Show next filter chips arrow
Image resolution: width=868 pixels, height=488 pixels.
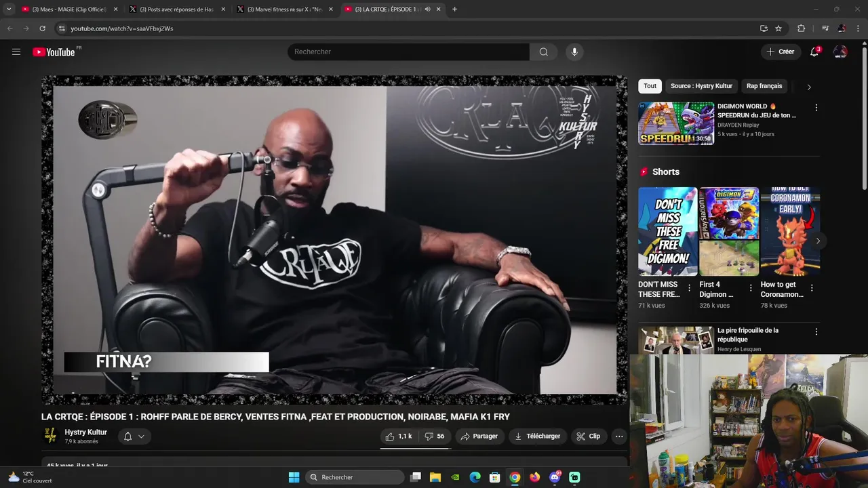(x=808, y=87)
